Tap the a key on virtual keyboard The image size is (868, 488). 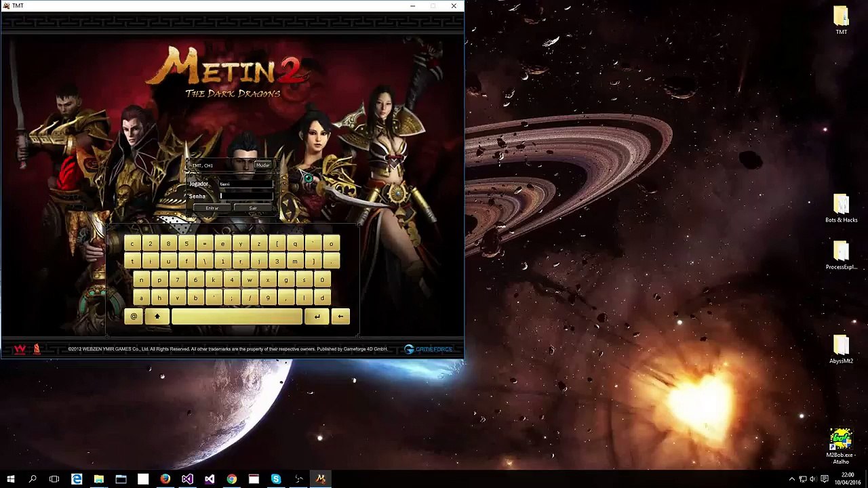click(x=141, y=298)
